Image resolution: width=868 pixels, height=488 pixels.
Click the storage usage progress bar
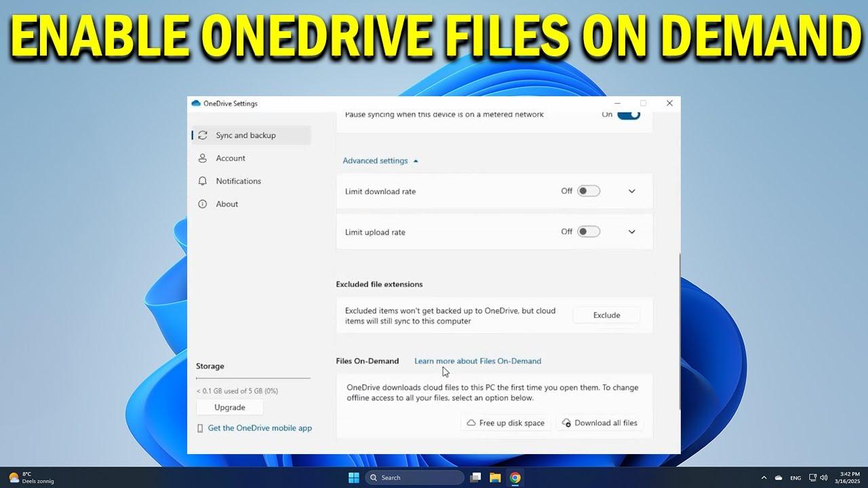pos(253,378)
